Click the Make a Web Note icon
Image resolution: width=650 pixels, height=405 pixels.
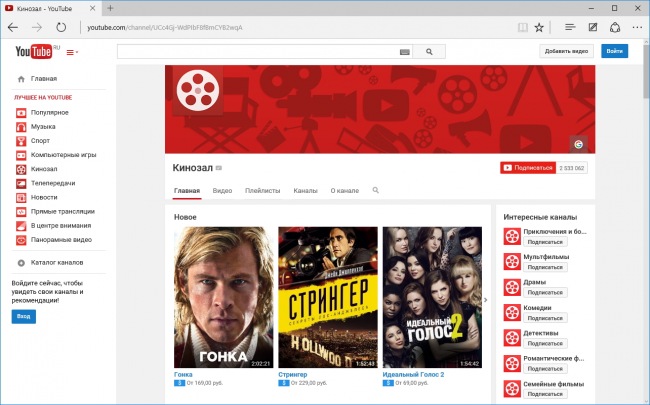[593, 27]
